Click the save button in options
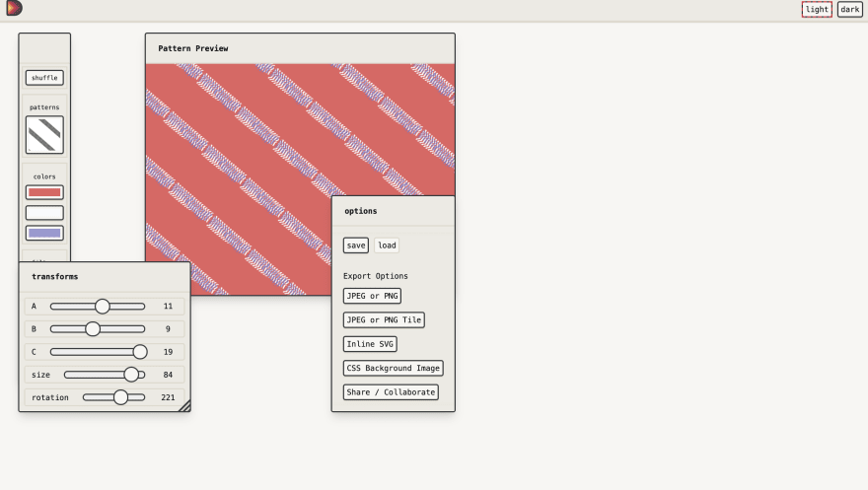This screenshot has width=868, height=490. coord(356,245)
